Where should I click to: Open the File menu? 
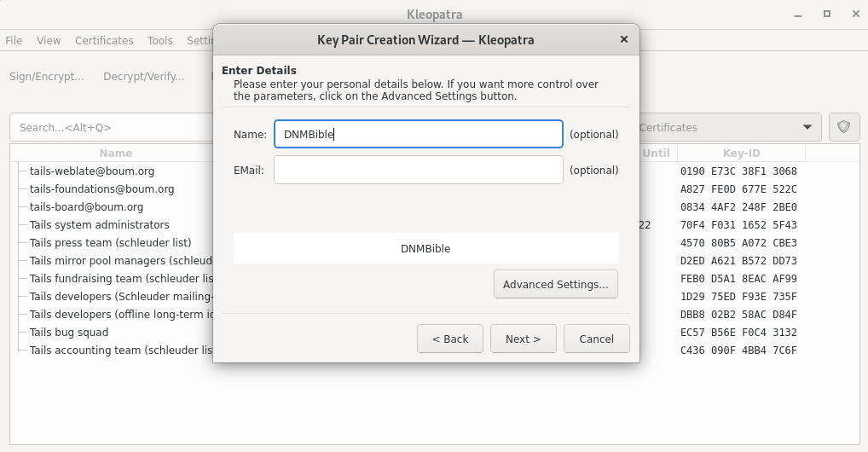(x=14, y=40)
